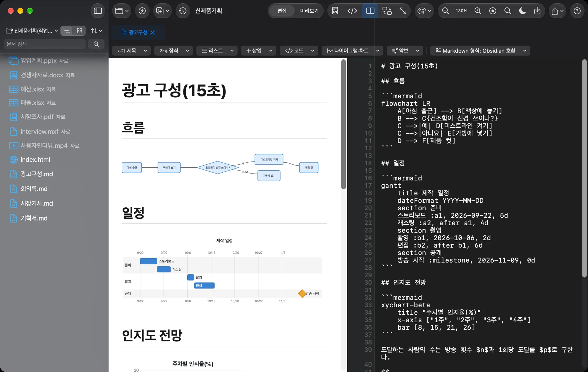Open 다이어그램·차트 menu
This screenshot has height=372, width=588.
(352, 51)
